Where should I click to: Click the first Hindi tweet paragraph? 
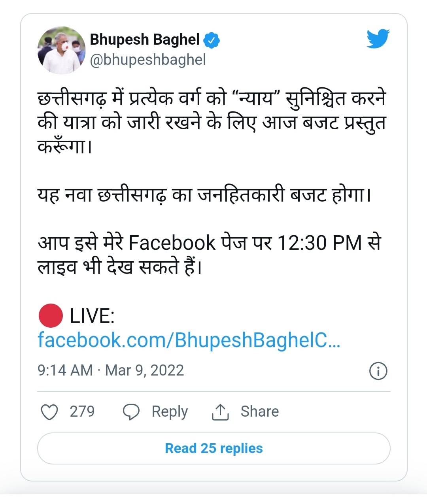pos(212,123)
